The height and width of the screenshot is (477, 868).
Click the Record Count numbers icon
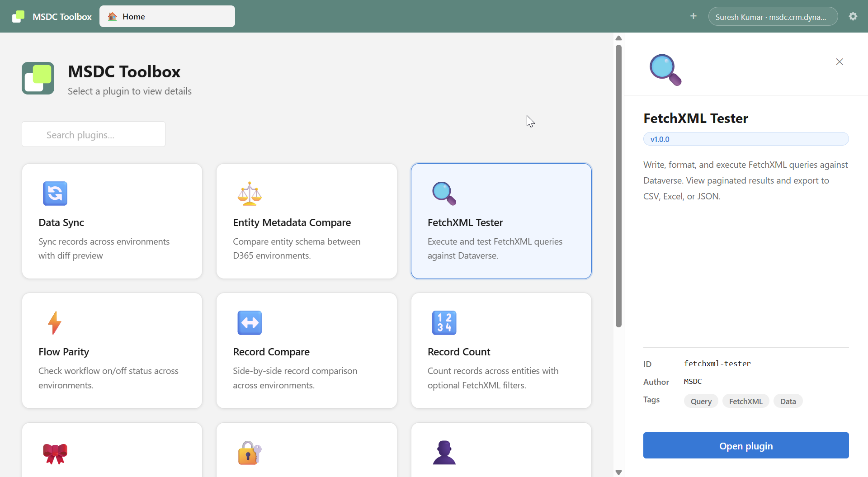[x=444, y=323]
